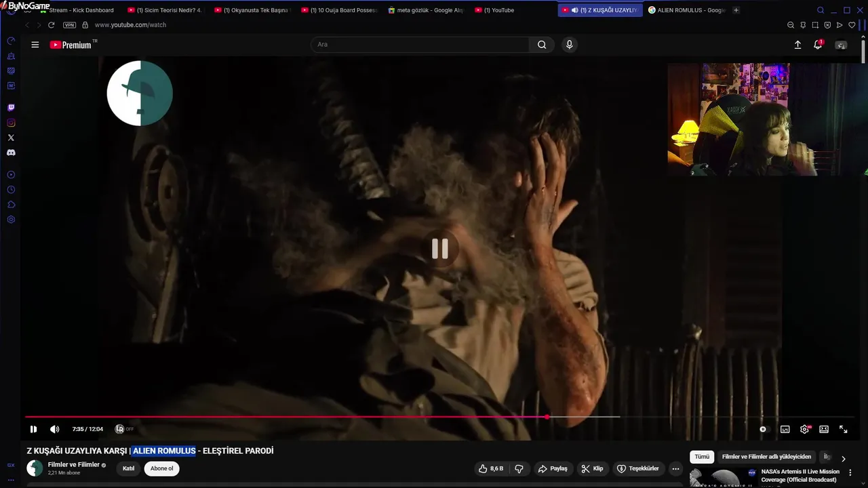Open X (Twitter) in the sidebar
This screenshot has width=868, height=488.
point(11,138)
